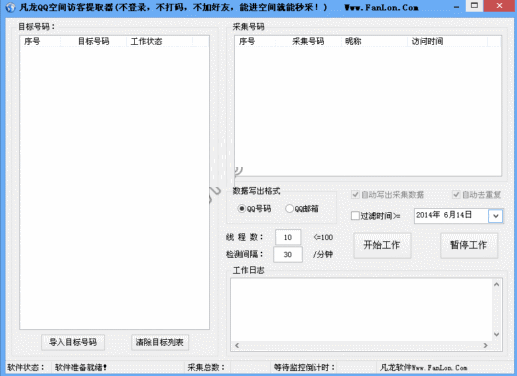517x376 pixels.
Task: Click the 等待监控倒计时 status label
Action: click(304, 368)
